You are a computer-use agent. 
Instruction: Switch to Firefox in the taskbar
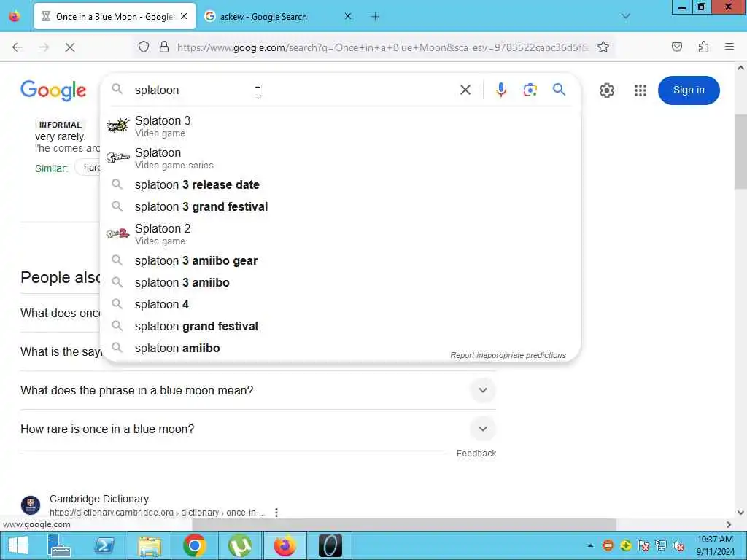[x=285, y=545]
